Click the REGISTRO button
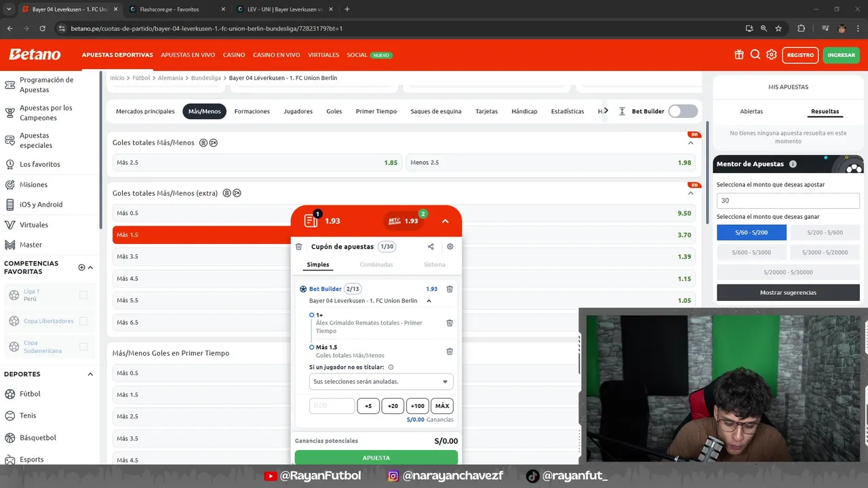The height and width of the screenshot is (488, 868). tap(800, 55)
